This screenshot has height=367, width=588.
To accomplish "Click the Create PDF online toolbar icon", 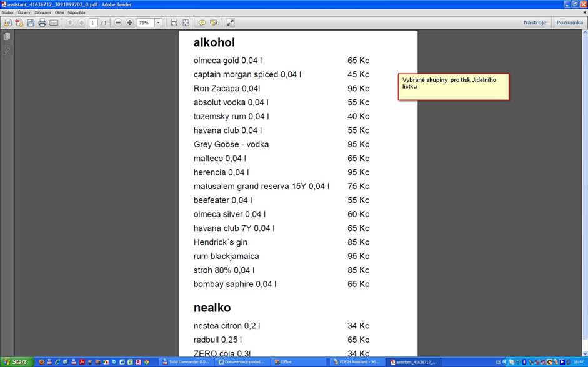I will [x=7, y=23].
